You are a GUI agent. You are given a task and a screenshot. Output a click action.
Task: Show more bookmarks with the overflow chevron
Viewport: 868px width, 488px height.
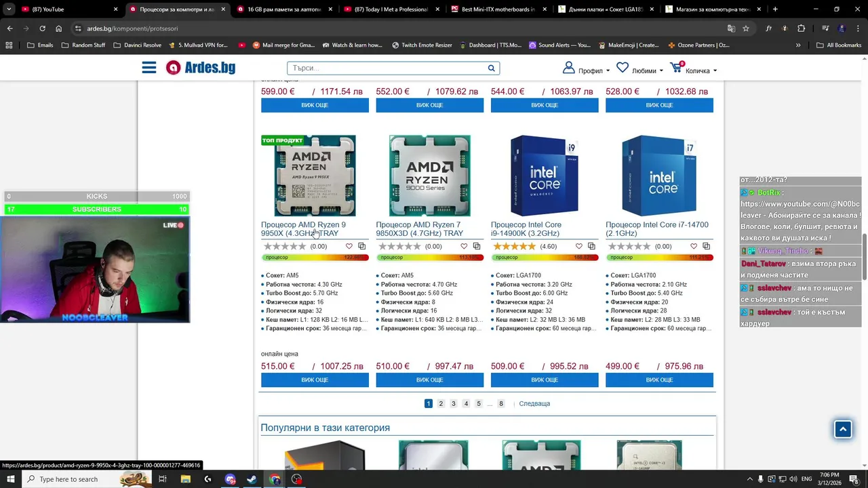coord(798,45)
